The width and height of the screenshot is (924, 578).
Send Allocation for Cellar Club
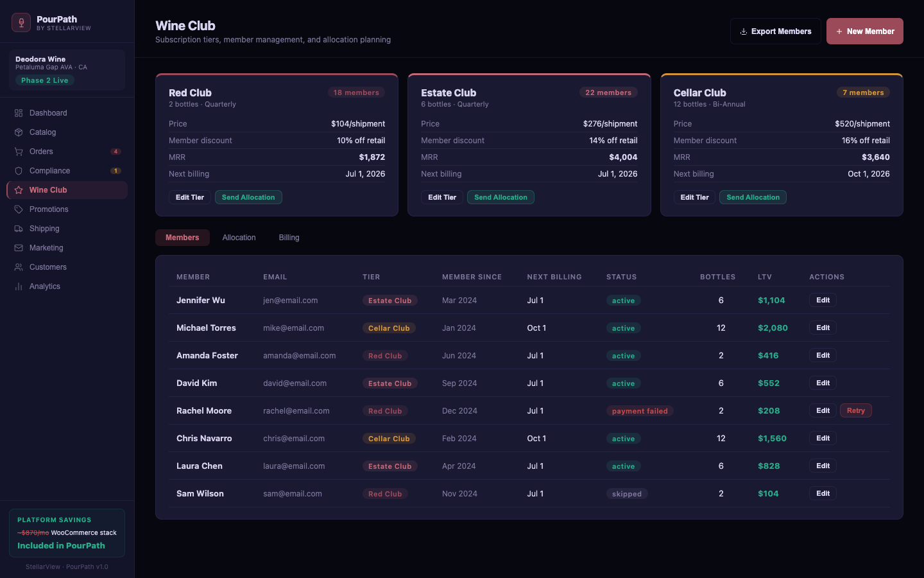pyautogui.click(x=753, y=197)
